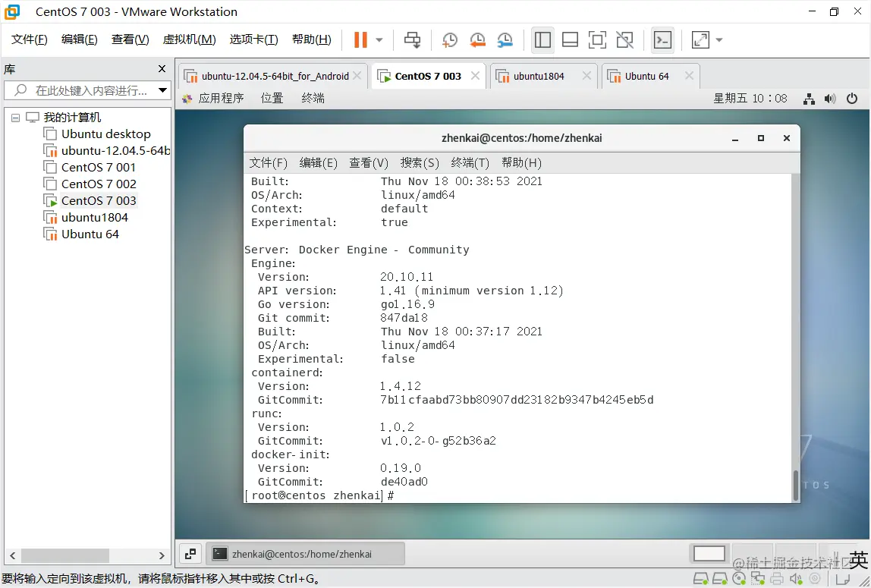The width and height of the screenshot is (871, 588).
Task: Revert the virtual machine to its snapshot
Action: 477,40
